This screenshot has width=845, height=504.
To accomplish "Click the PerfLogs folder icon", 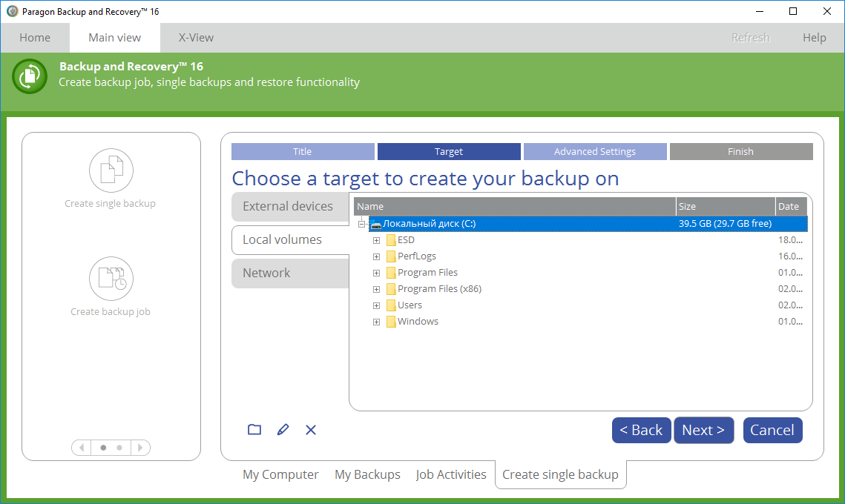I will pos(391,256).
